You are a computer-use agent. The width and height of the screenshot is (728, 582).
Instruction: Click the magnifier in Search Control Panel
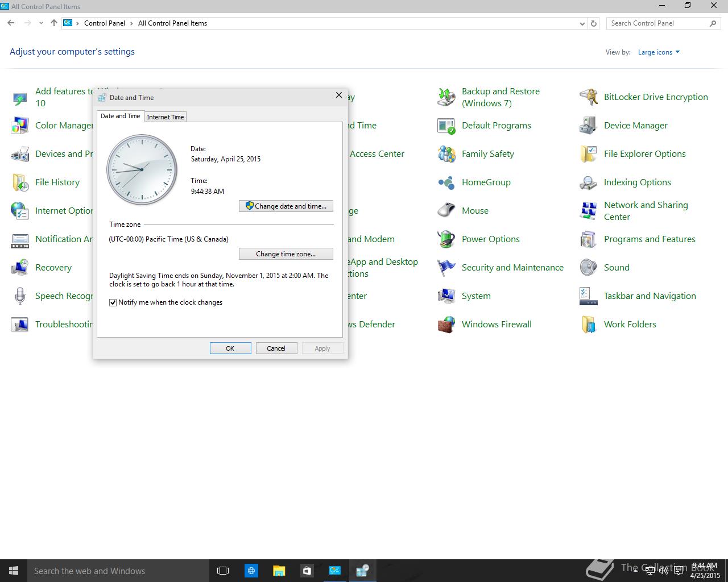(713, 23)
